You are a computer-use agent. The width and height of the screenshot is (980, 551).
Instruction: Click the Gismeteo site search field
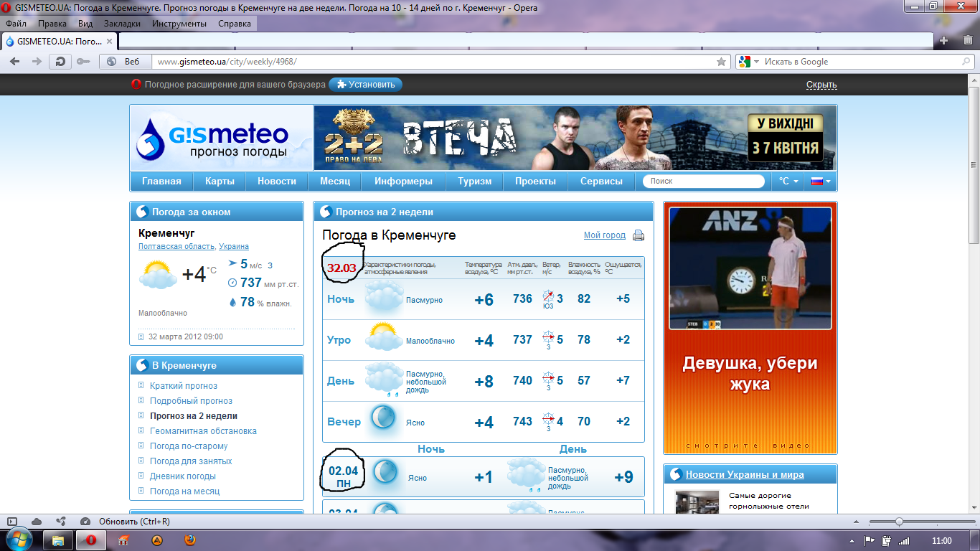click(704, 182)
